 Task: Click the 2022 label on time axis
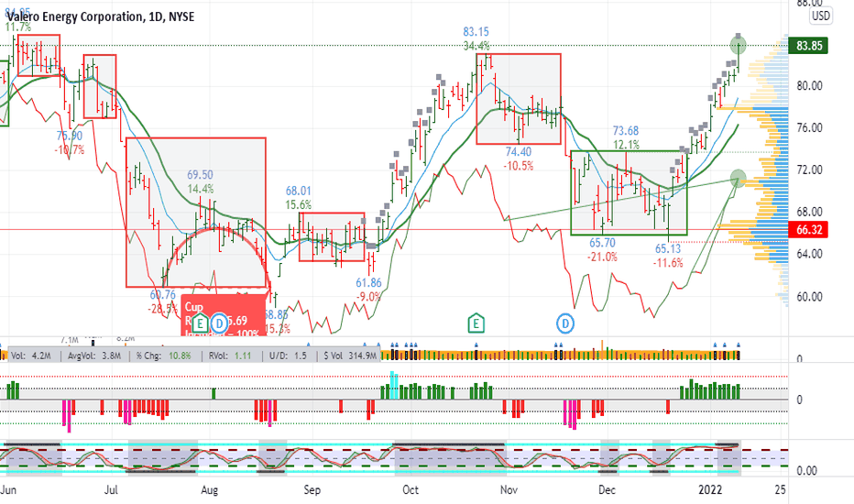pos(710,489)
